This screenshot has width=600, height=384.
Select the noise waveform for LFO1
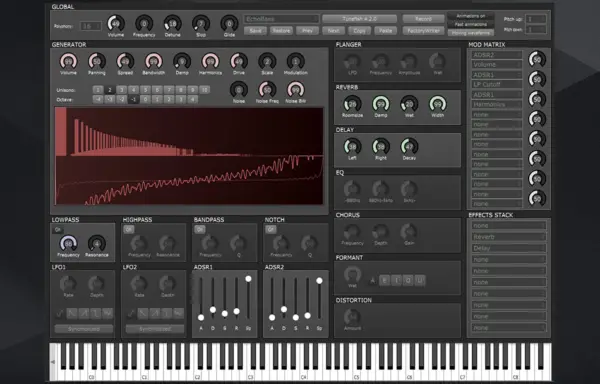(x=108, y=314)
